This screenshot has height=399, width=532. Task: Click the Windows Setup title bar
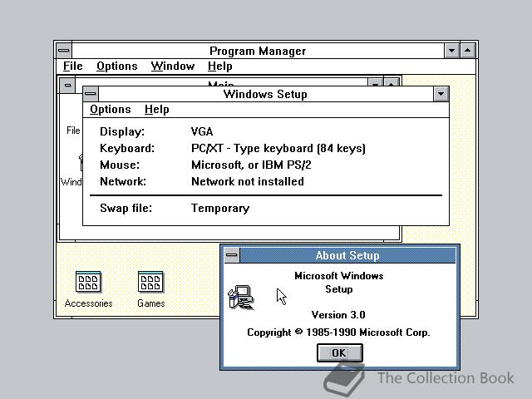(265, 94)
